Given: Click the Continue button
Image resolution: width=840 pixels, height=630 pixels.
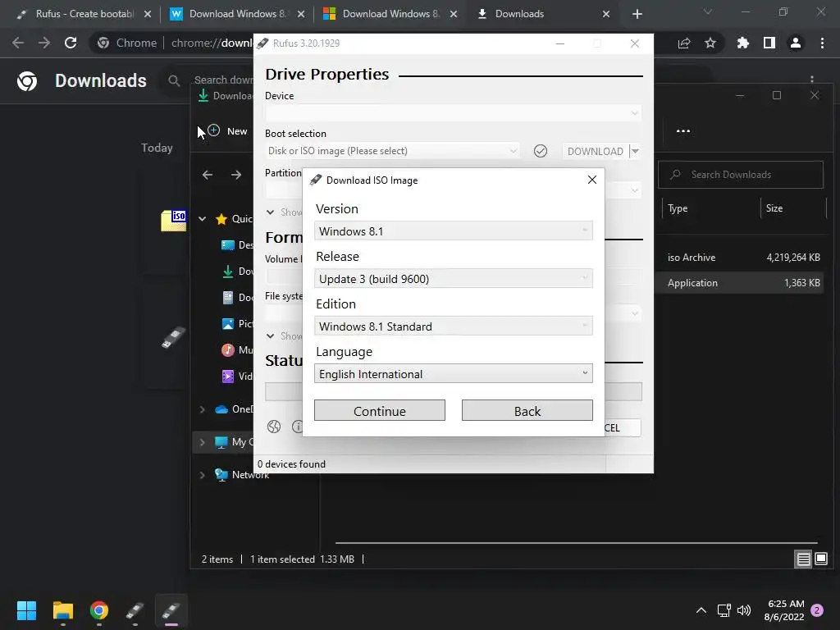Looking at the screenshot, I should tap(379, 410).
